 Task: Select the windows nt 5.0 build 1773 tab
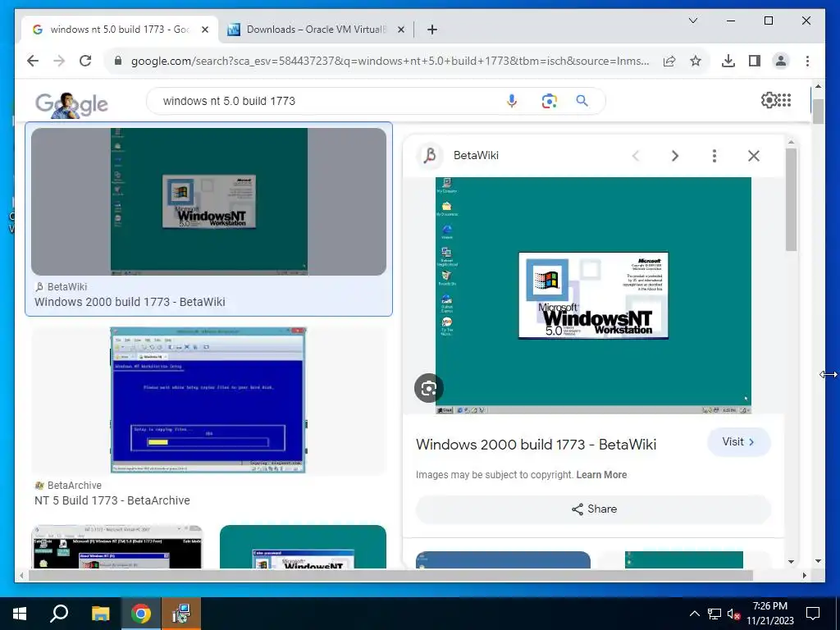tap(120, 30)
